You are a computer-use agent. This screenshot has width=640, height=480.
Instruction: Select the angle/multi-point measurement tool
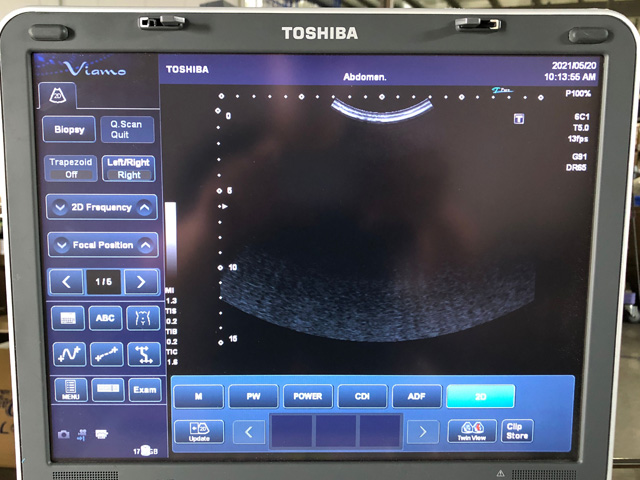click(x=144, y=354)
